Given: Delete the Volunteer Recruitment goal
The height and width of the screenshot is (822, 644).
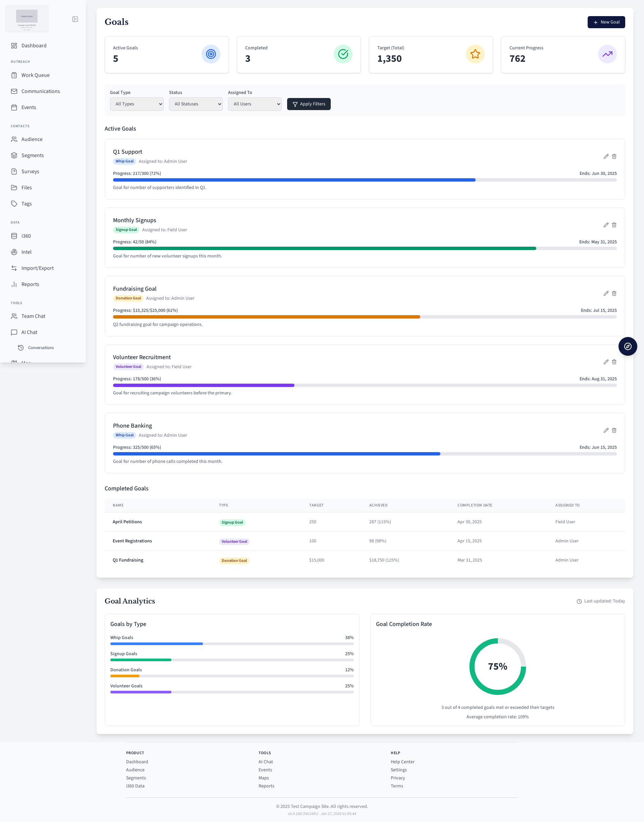Looking at the screenshot, I should [x=614, y=362].
